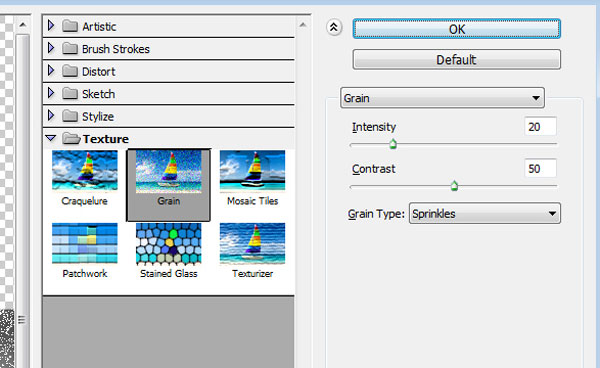This screenshot has height=368, width=600.
Task: Open the Grain Type Sprinkles dropdown
Action: [x=484, y=213]
